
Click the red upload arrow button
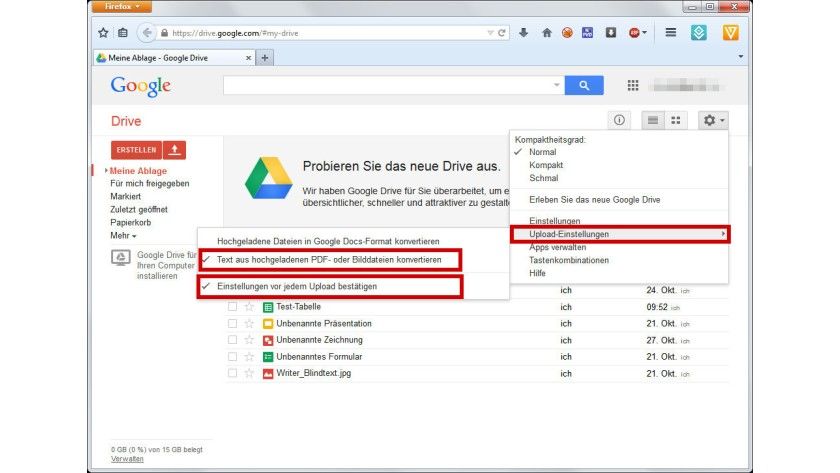click(x=174, y=150)
